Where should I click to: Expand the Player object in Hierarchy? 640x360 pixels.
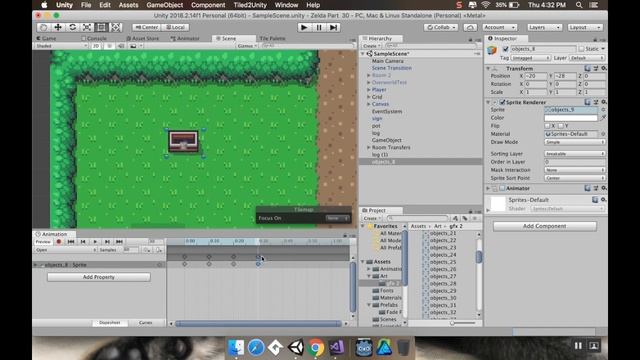tap(369, 90)
